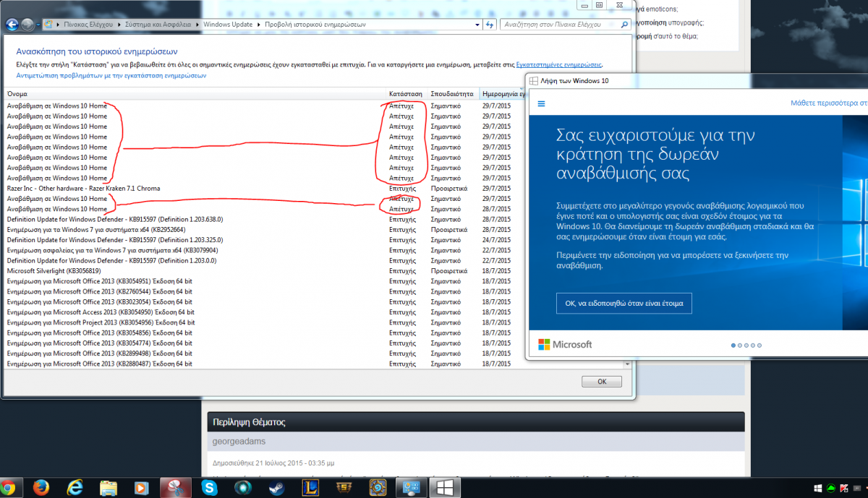The width and height of the screenshot is (868, 498).
Task: Select the Office 2013 KB3054951 row
Action: point(265,281)
